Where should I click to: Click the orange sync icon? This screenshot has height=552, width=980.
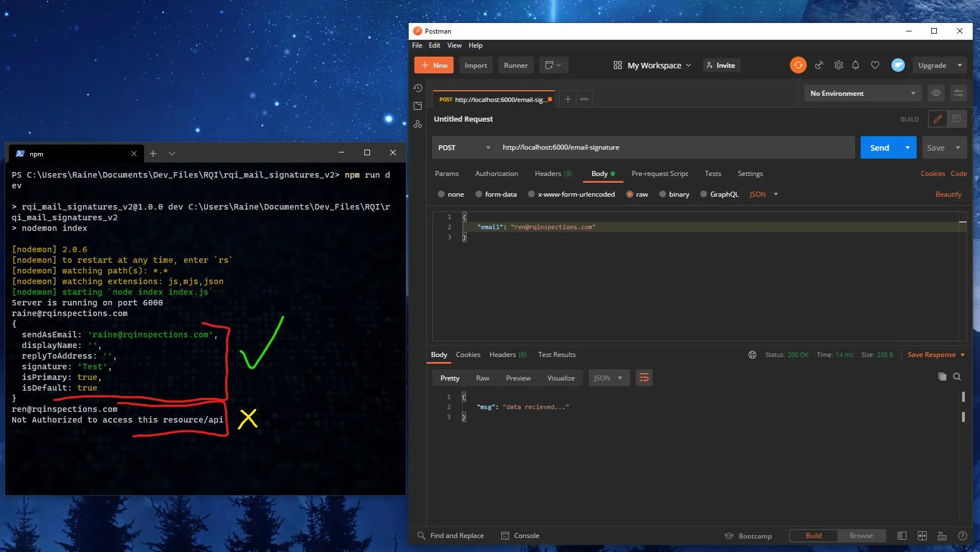[x=798, y=65]
